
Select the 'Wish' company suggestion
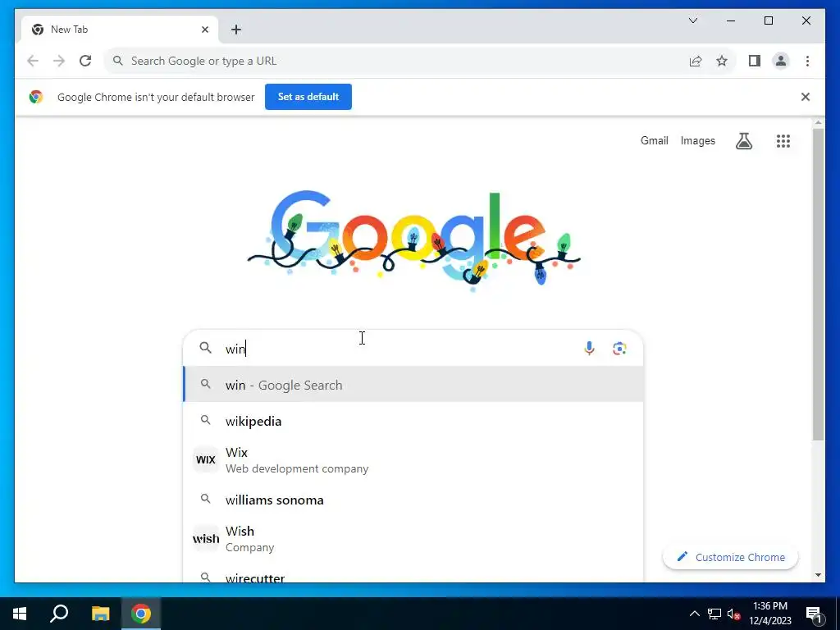point(413,539)
